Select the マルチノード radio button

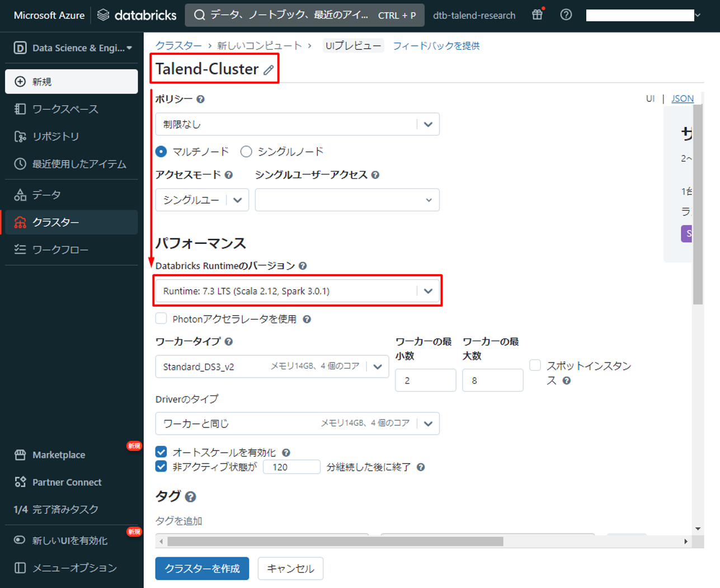click(x=161, y=152)
